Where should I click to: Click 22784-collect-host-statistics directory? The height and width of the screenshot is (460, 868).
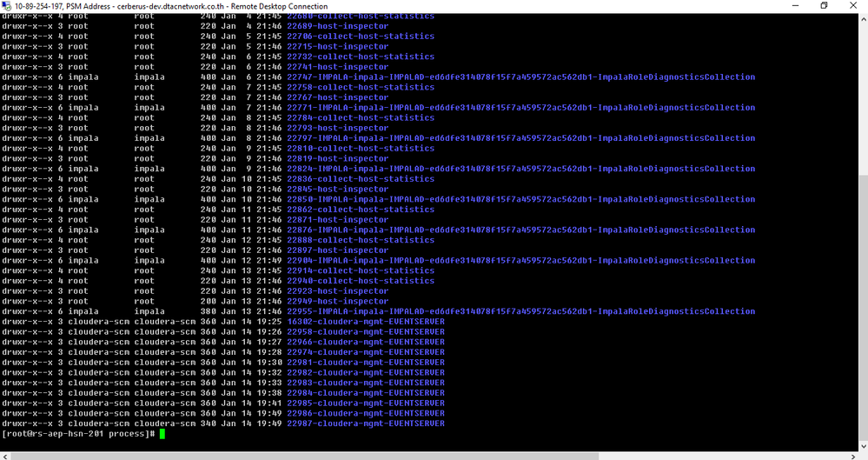point(361,117)
